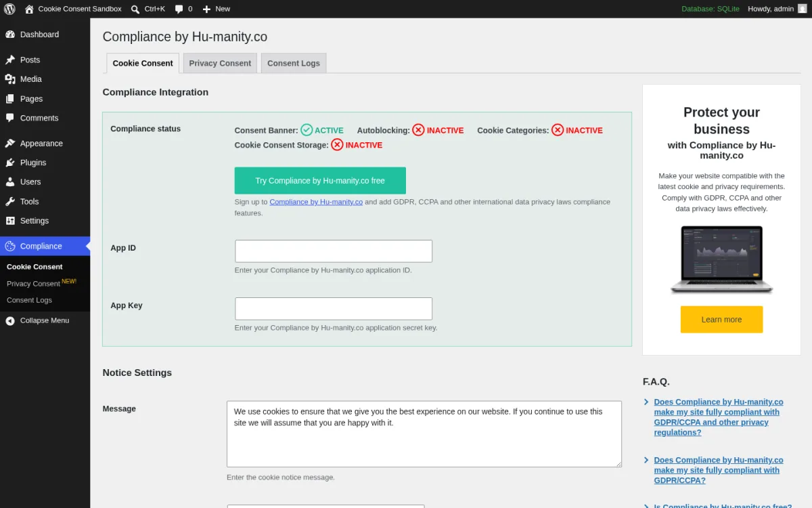Click the Comments bubble icon in sidebar
The height and width of the screenshot is (508, 812).
[10, 118]
